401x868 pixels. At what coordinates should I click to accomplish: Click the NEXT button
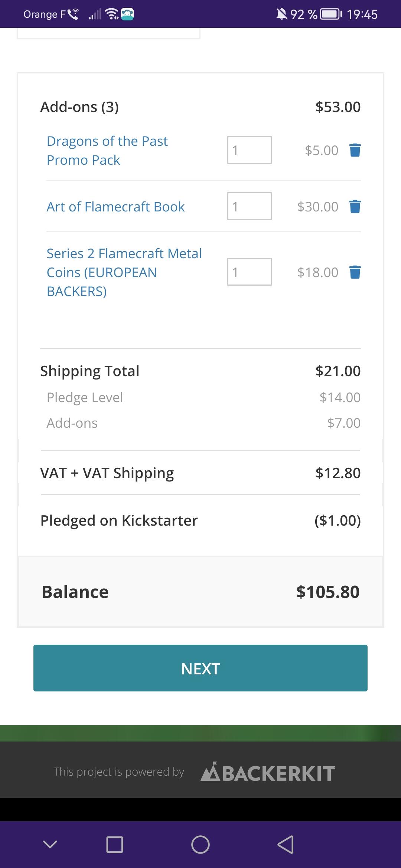(200, 668)
